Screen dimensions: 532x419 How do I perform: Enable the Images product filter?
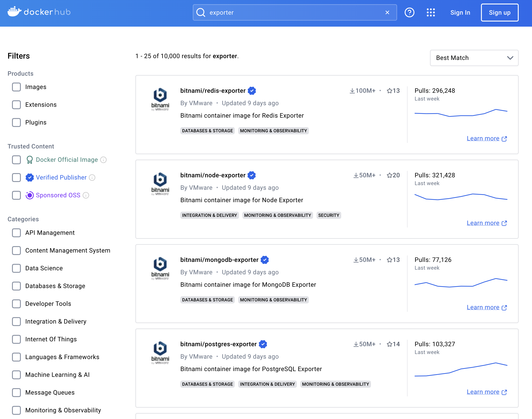tap(16, 87)
